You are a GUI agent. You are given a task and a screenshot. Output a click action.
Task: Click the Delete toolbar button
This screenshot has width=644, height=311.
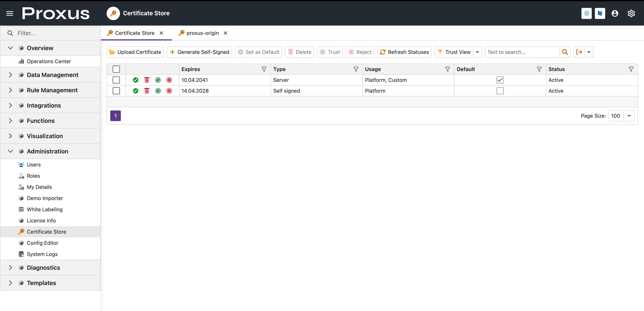299,52
